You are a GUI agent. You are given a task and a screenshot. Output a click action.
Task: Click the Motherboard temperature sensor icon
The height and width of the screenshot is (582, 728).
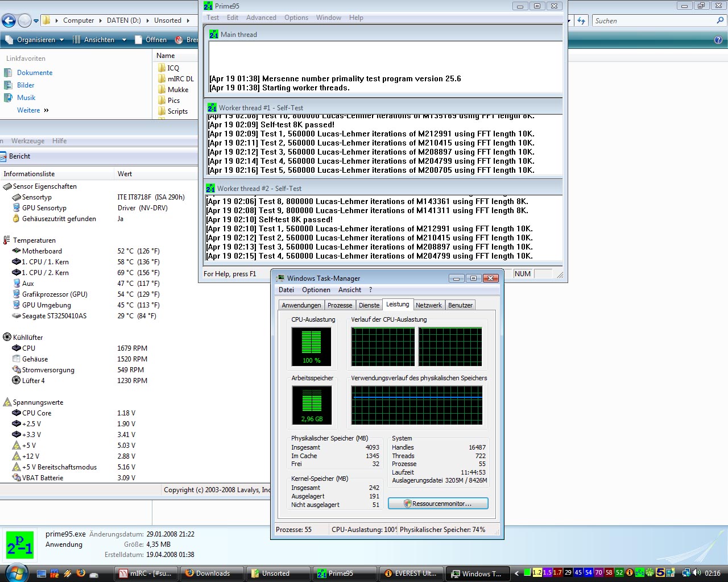click(16, 251)
